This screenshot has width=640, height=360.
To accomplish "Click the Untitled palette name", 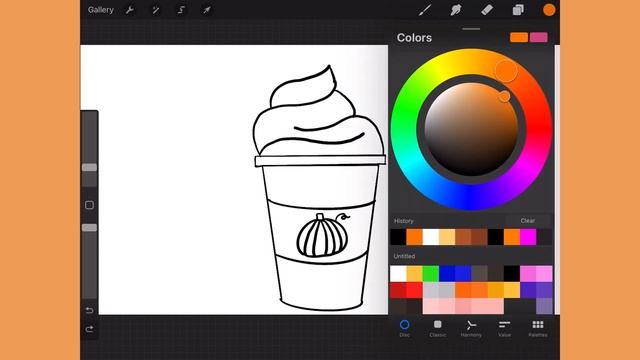I will pyautogui.click(x=404, y=256).
